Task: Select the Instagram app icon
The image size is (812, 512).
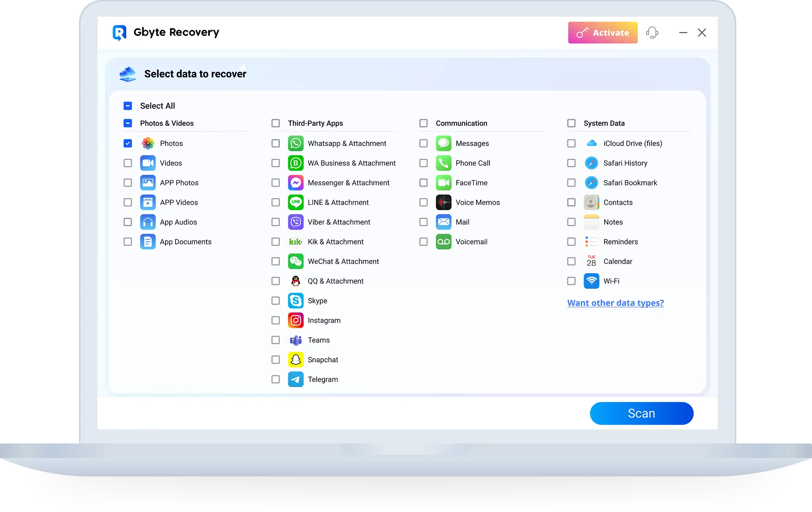Action: click(x=296, y=320)
